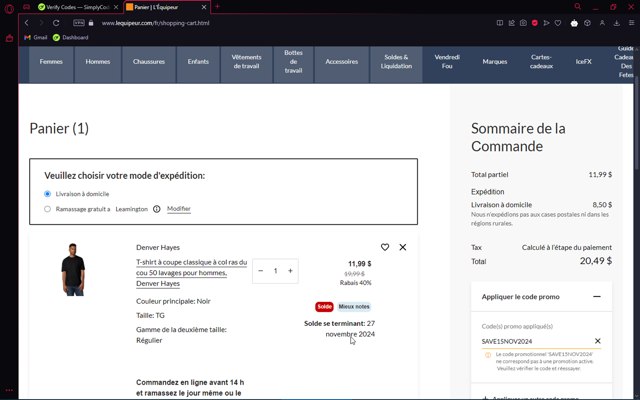This screenshot has height=400, width=640.
Task: Open the Opera menu logo icon
Action: pyautogui.click(x=9, y=9)
